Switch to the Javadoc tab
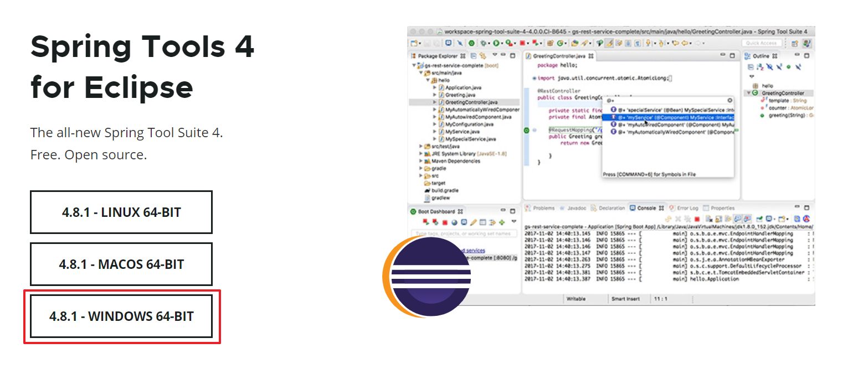Viewport: 868px width, 369px height. pyautogui.click(x=573, y=208)
